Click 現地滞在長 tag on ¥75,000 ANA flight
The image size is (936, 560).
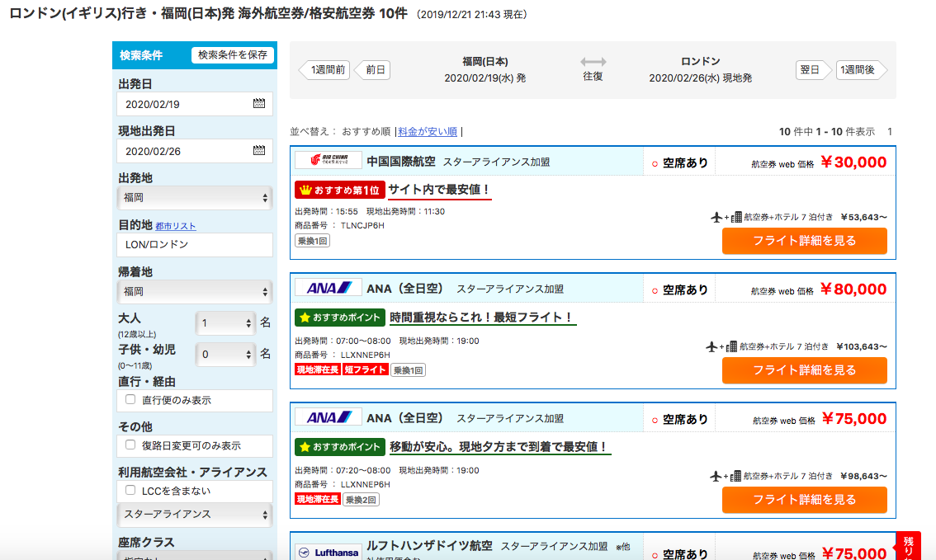point(318,499)
